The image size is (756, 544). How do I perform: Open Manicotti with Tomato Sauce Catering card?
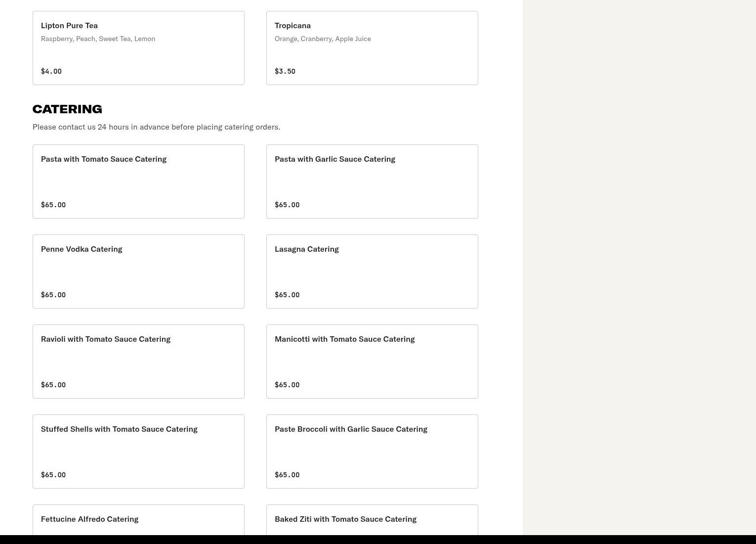(x=372, y=362)
